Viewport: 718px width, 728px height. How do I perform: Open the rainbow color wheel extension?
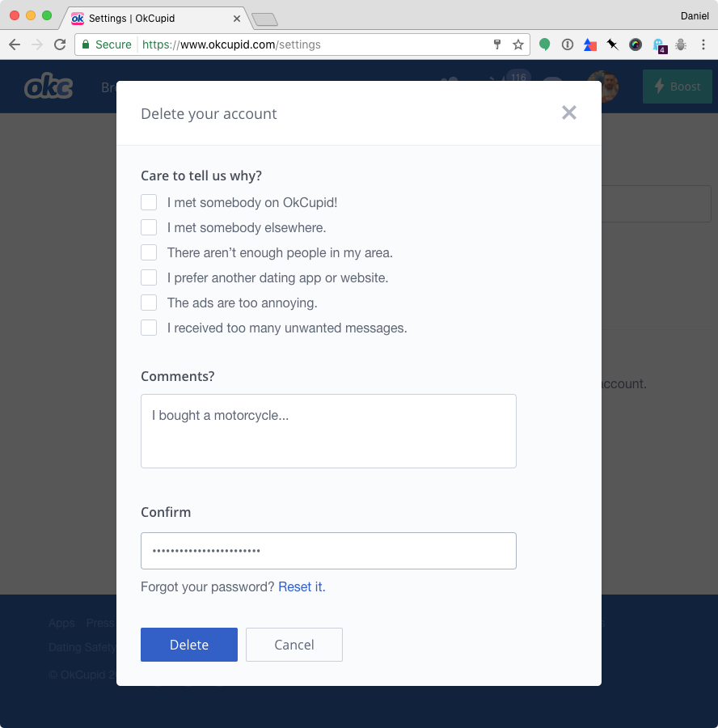[x=636, y=44]
